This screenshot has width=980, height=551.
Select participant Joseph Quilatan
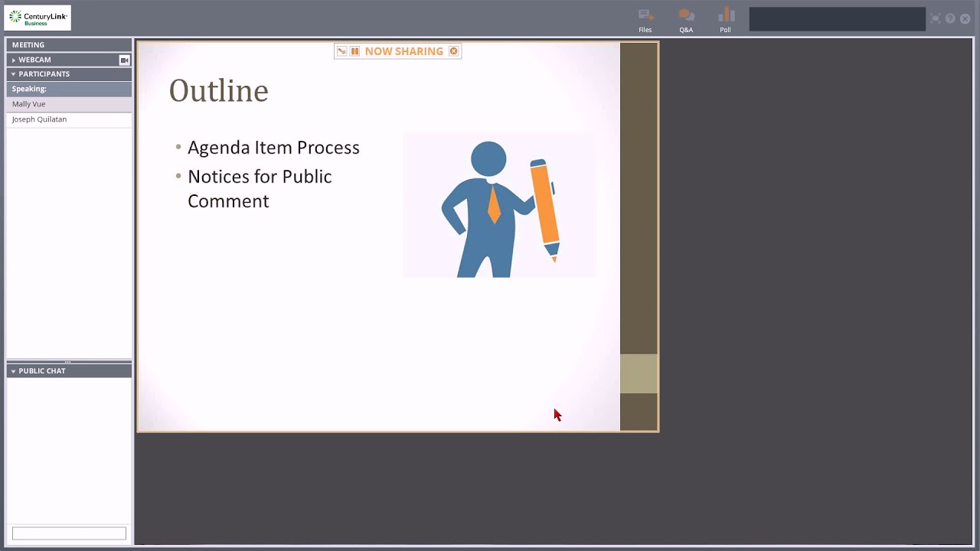click(x=69, y=119)
